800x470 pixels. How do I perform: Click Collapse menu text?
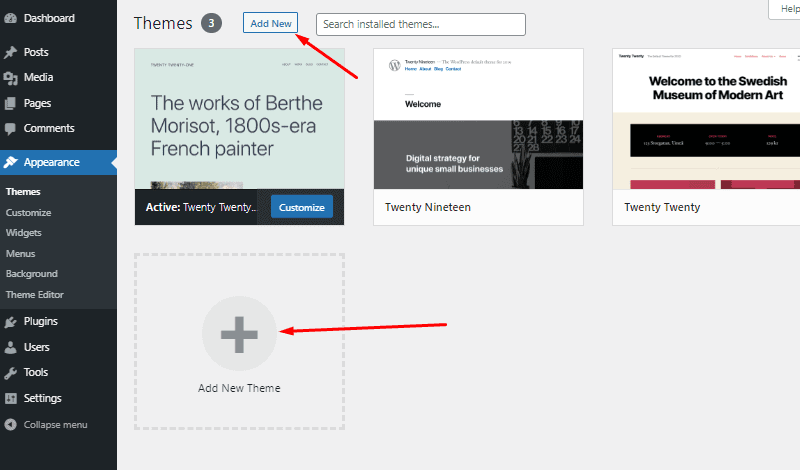(x=56, y=425)
